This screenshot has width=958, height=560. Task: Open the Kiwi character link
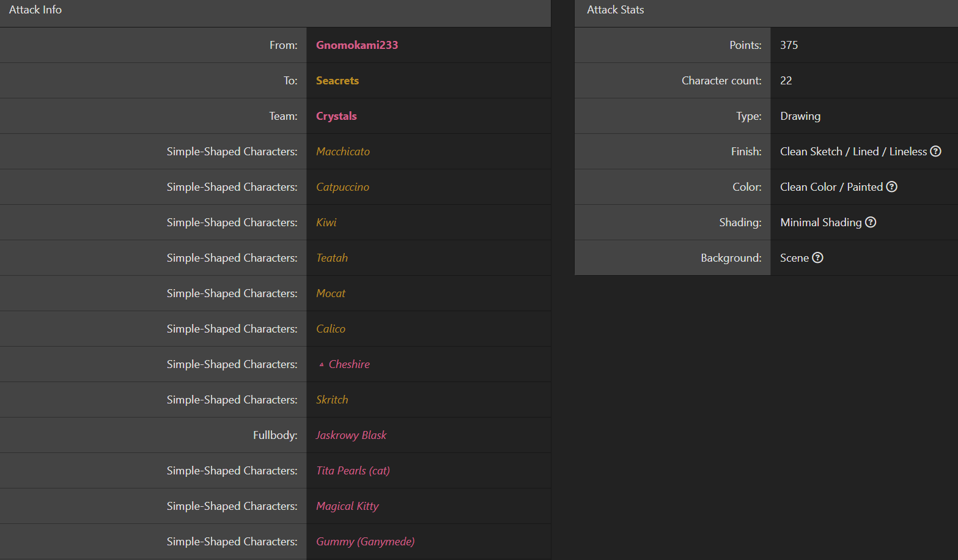pos(326,223)
